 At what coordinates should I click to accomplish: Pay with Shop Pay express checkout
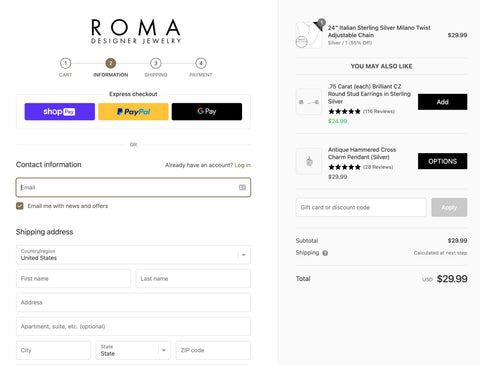coord(60,111)
